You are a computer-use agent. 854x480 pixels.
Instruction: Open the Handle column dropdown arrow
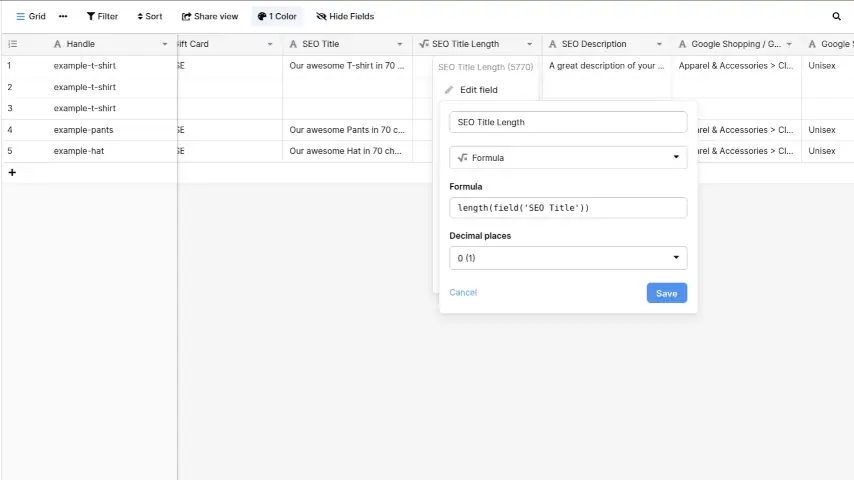pyautogui.click(x=165, y=44)
